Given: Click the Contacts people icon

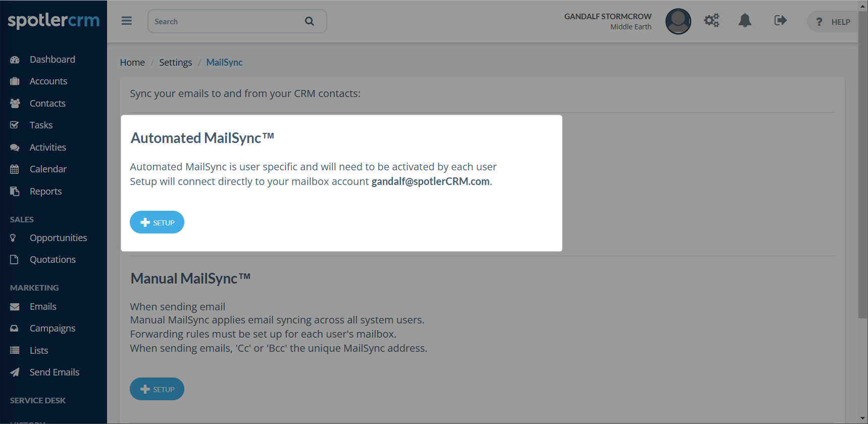Looking at the screenshot, I should tap(15, 103).
